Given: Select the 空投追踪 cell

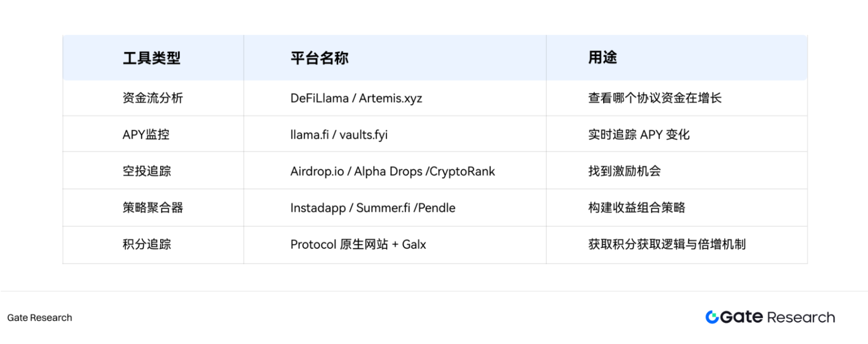Looking at the screenshot, I should tap(147, 171).
